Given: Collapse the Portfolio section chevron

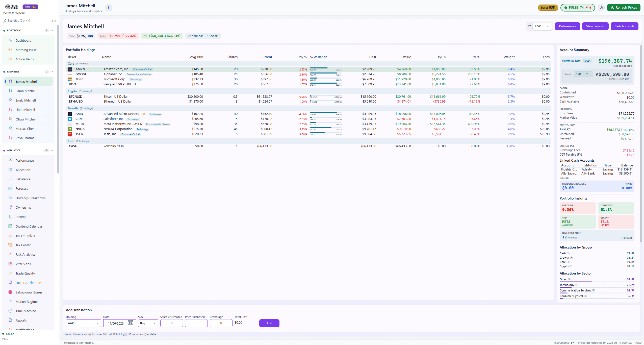Looking at the screenshot, I should [x=52, y=31].
